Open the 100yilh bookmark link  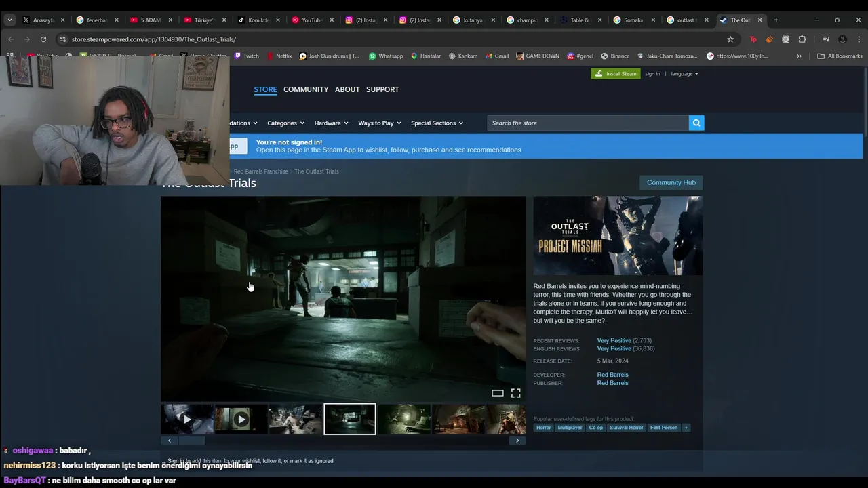pos(737,56)
